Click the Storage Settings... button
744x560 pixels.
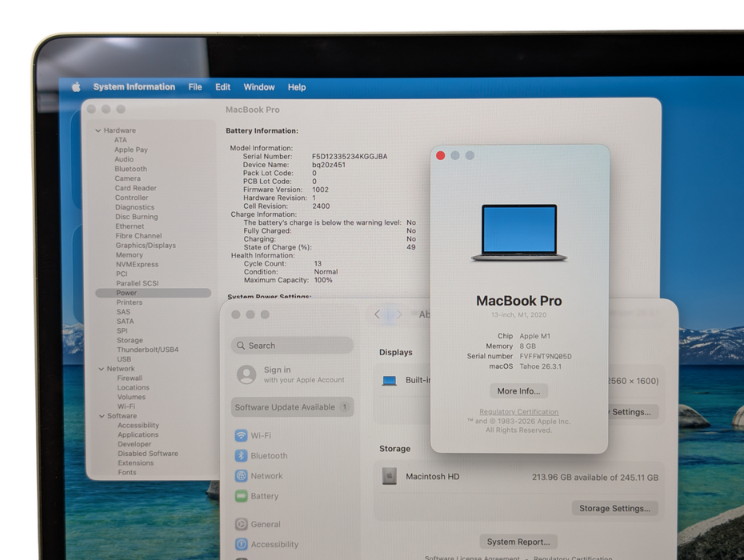(614, 508)
